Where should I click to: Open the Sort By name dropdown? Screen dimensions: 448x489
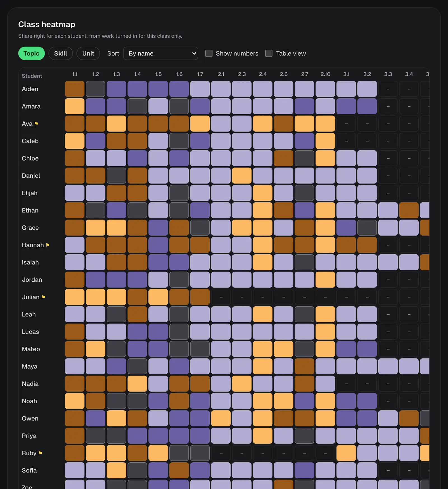click(x=160, y=53)
